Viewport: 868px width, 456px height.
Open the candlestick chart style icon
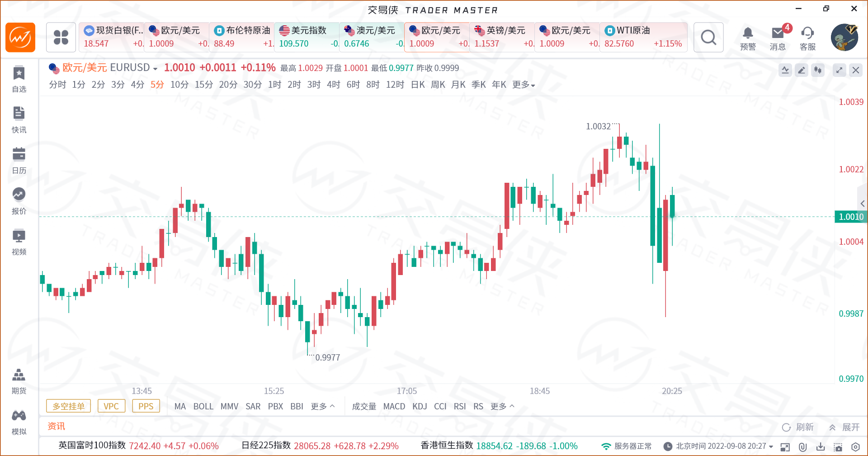point(818,70)
